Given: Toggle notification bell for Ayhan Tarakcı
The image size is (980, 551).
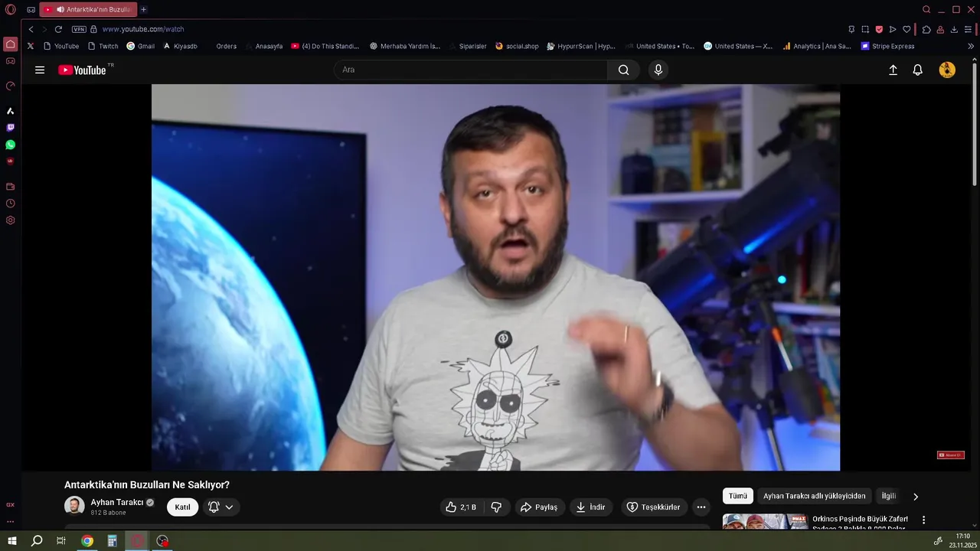Looking at the screenshot, I should (x=214, y=507).
